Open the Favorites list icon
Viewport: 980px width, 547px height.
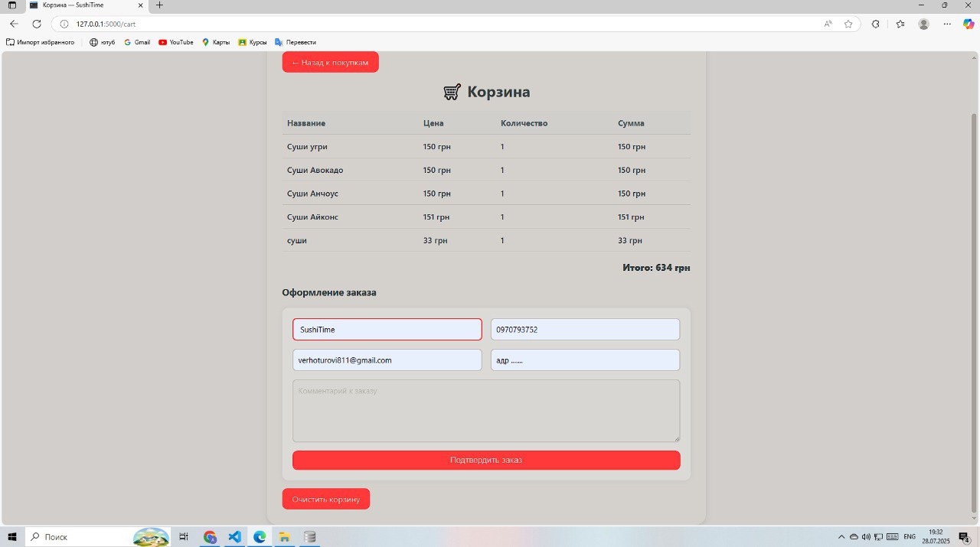point(900,24)
